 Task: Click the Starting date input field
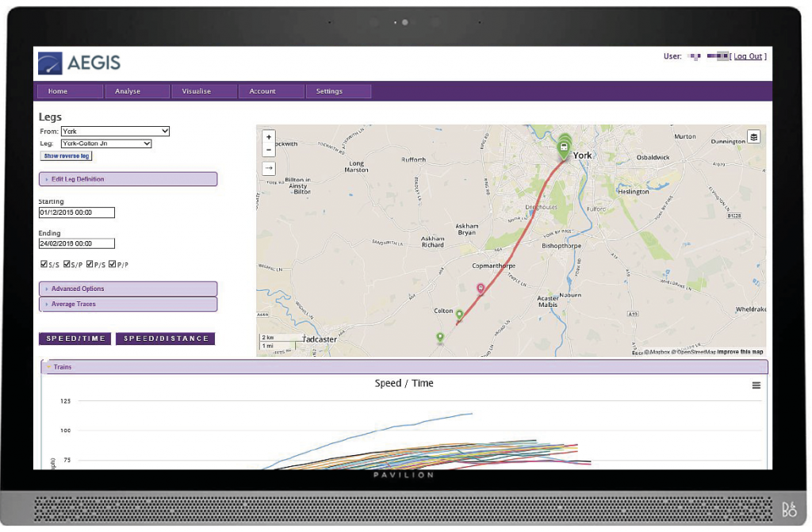pyautogui.click(x=77, y=212)
